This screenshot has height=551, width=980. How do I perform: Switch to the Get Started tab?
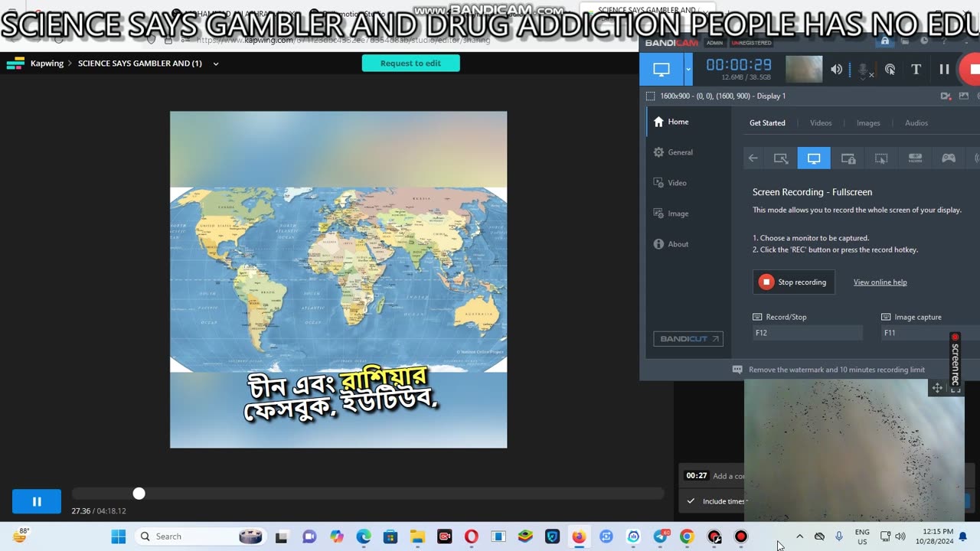[x=767, y=123]
